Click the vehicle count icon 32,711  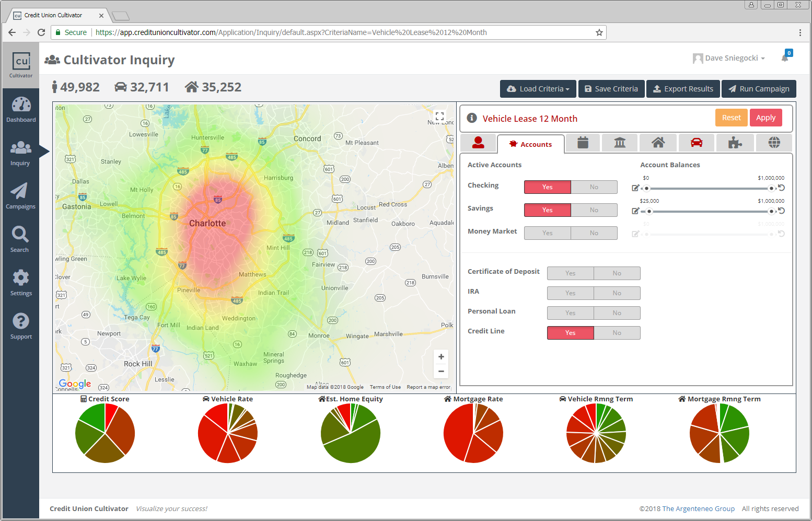pyautogui.click(x=121, y=87)
